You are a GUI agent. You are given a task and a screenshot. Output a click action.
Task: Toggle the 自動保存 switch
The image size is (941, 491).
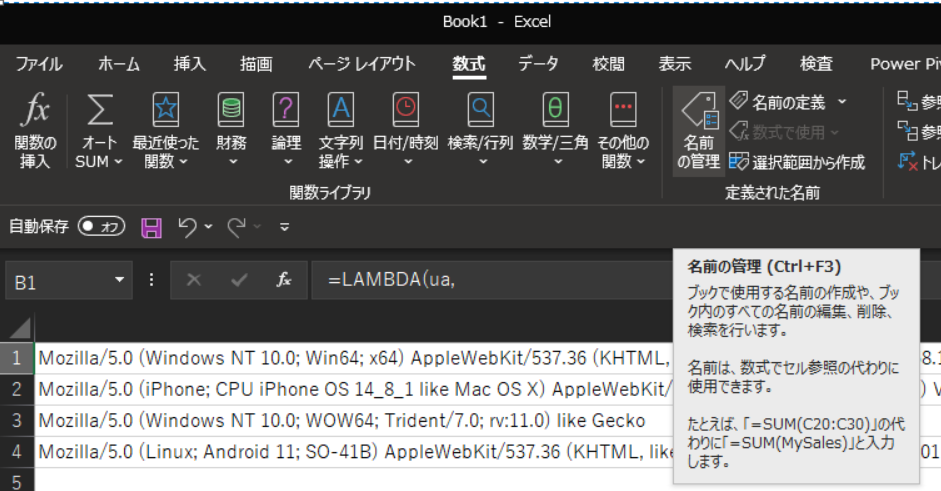101,226
